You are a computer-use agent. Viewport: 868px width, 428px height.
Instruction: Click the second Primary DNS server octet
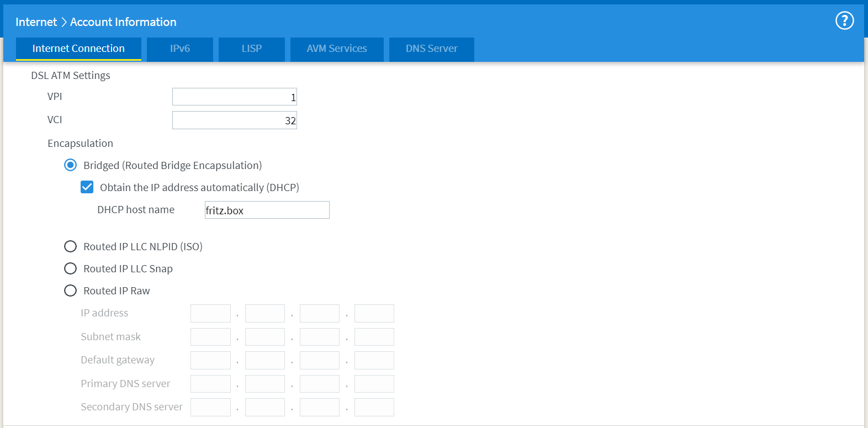coord(265,384)
